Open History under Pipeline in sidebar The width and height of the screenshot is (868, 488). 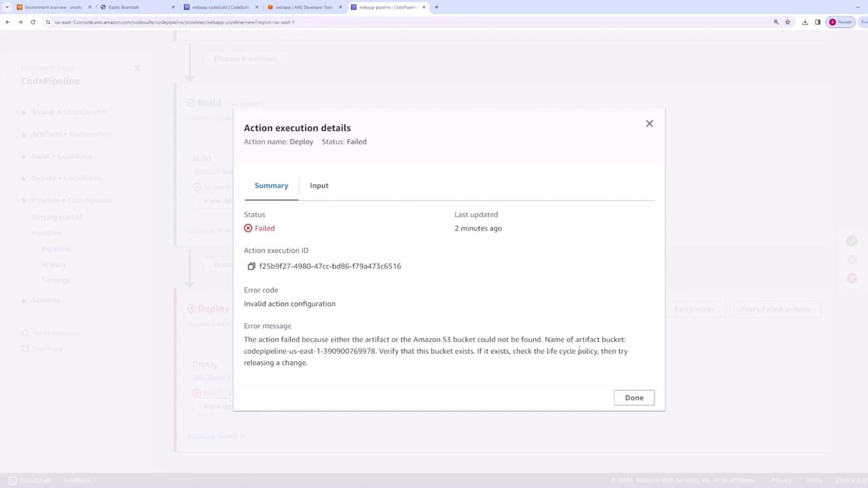click(x=54, y=264)
